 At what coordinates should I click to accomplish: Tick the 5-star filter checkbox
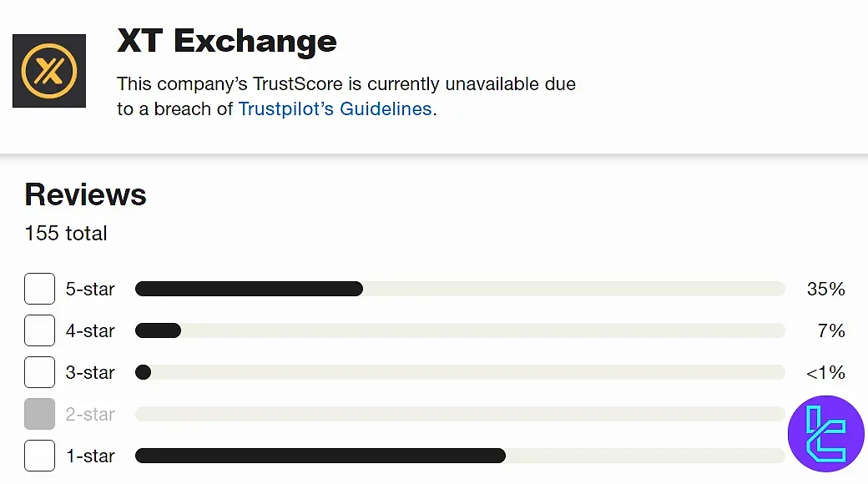point(39,289)
